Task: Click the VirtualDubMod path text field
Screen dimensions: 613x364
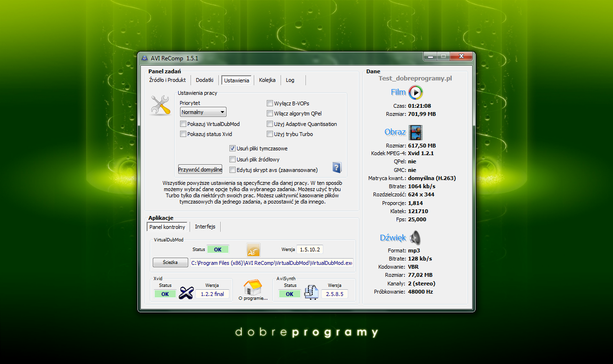Action: click(x=272, y=262)
